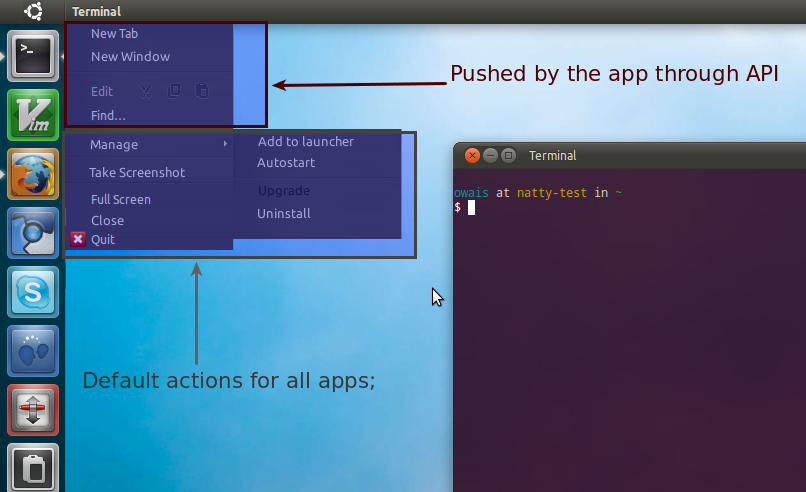Image resolution: width=806 pixels, height=492 pixels.
Task: Click the Terminal window title bar text
Action: coord(553,155)
